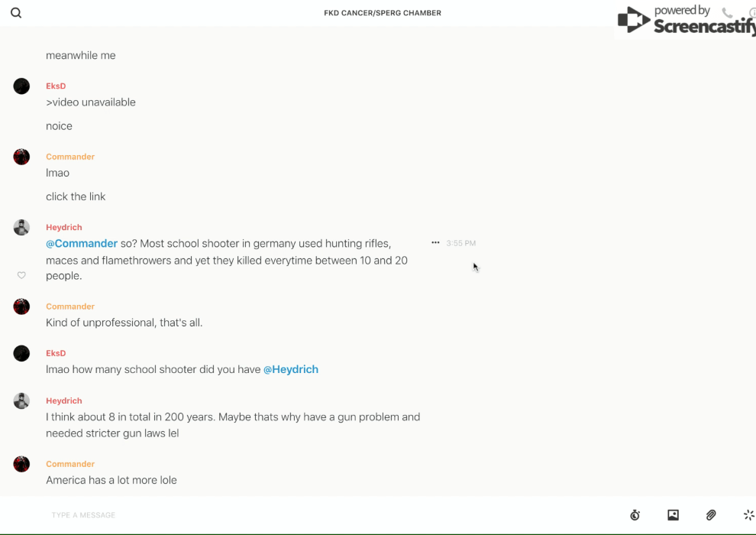756x535 pixels.
Task: Like Heydrich's message with the heart
Action: tap(21, 275)
